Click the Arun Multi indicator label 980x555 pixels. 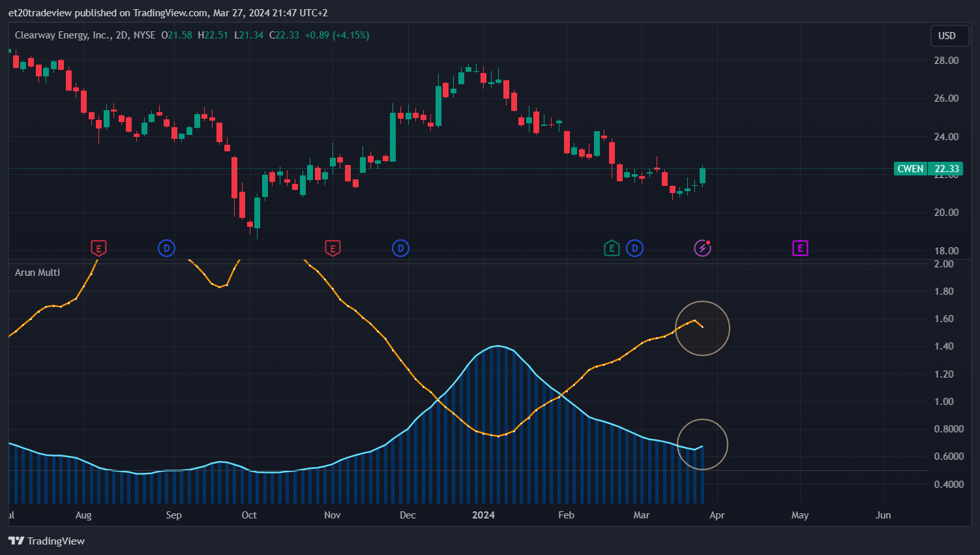(37, 273)
